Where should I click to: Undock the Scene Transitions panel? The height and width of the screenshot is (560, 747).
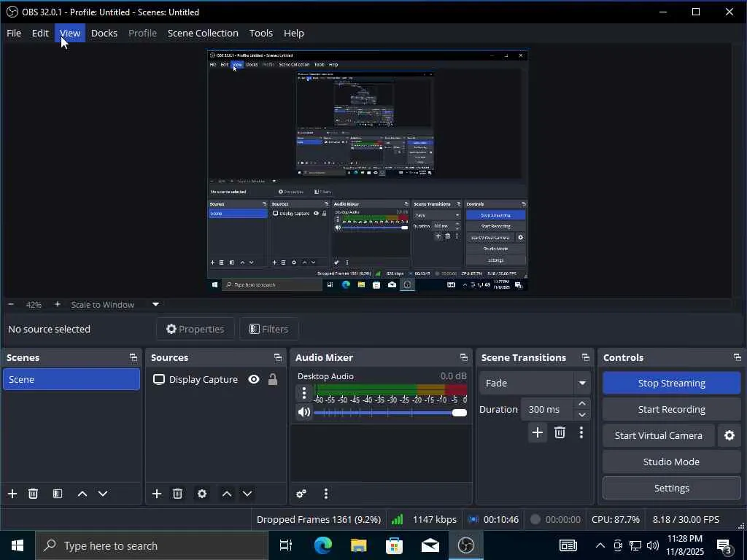tap(586, 357)
